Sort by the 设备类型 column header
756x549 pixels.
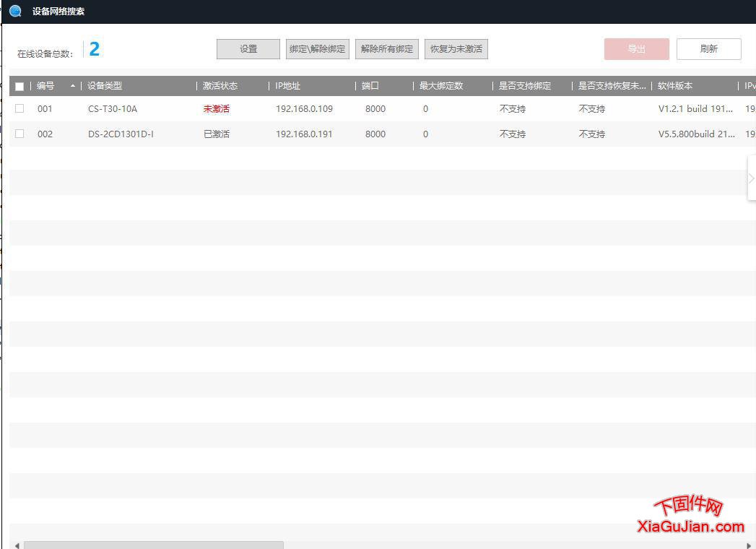click(105, 86)
